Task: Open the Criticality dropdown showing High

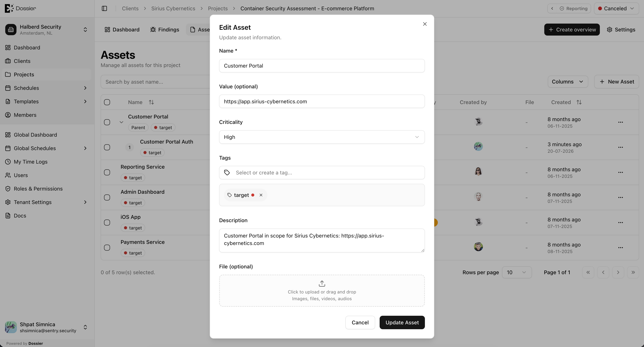Action: click(x=322, y=137)
